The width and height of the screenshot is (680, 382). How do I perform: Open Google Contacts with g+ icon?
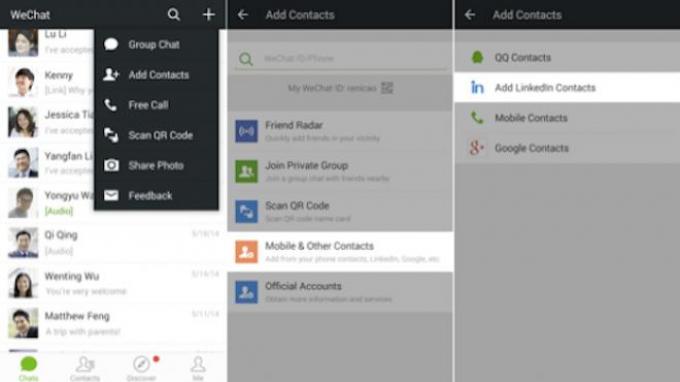567,148
